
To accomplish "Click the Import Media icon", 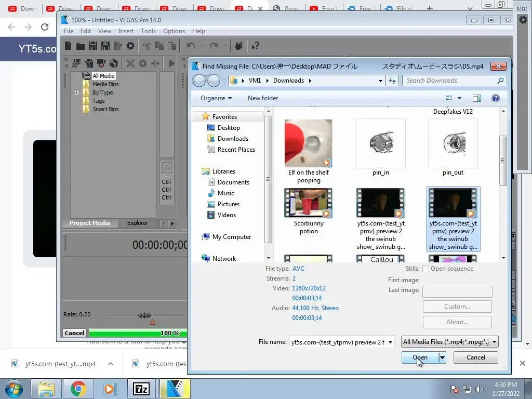I will click(x=89, y=63).
